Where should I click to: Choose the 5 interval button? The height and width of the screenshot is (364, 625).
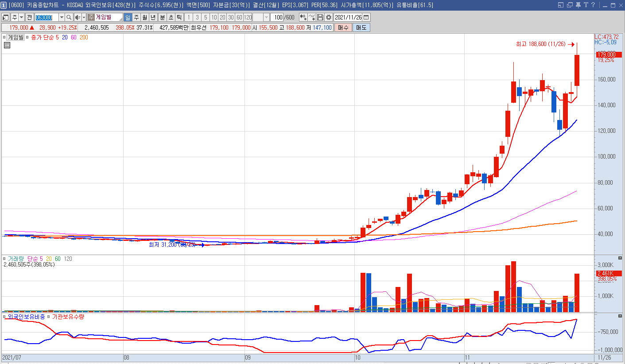click(205, 17)
